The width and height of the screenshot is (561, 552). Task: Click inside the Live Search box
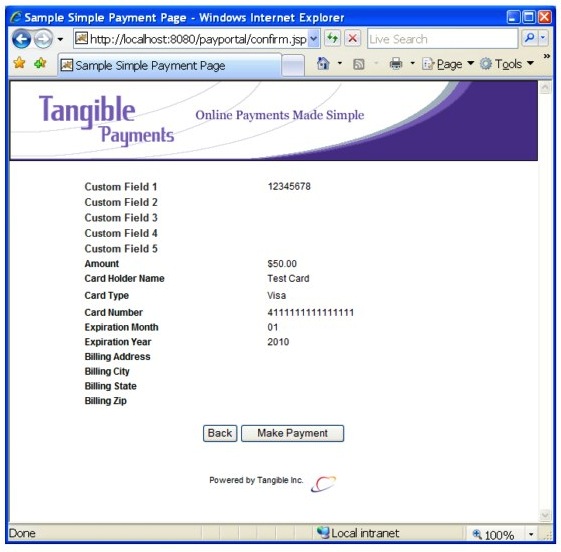(x=442, y=39)
